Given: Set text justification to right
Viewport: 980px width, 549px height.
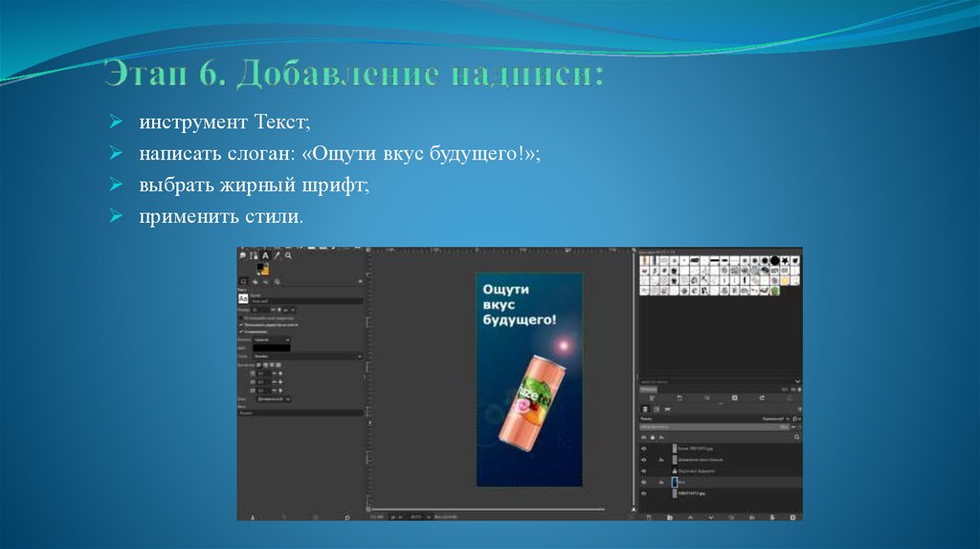Looking at the screenshot, I should (x=266, y=364).
